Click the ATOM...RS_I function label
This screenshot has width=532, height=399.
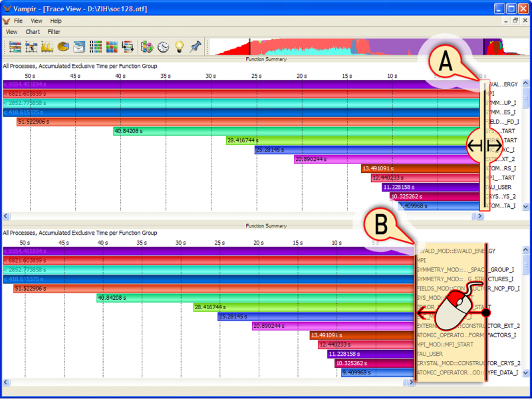[501, 168]
